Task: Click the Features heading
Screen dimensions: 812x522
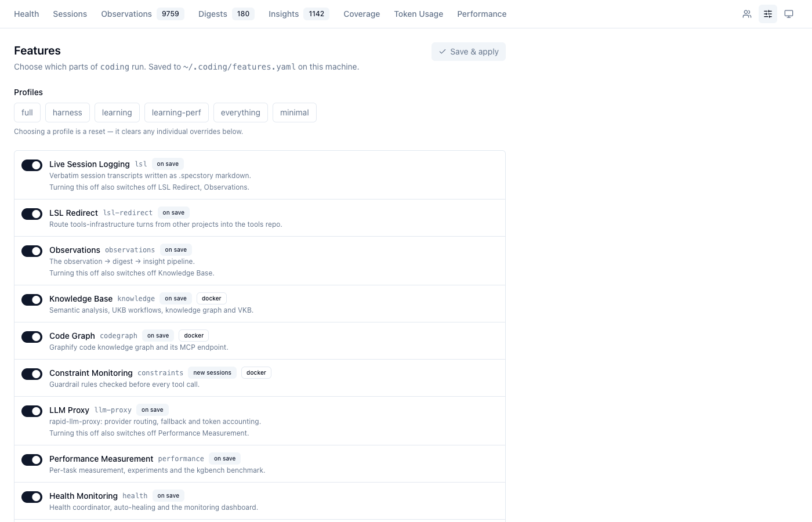Action: 37,50
